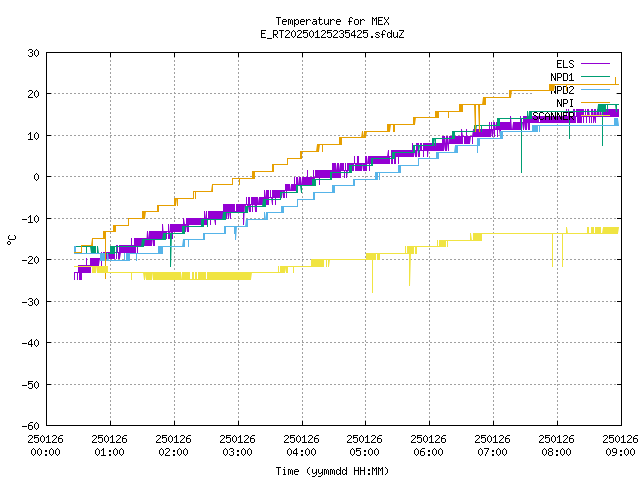The image size is (640, 480).
Task: Click the y-axis label '0'
Action: (x=37, y=177)
